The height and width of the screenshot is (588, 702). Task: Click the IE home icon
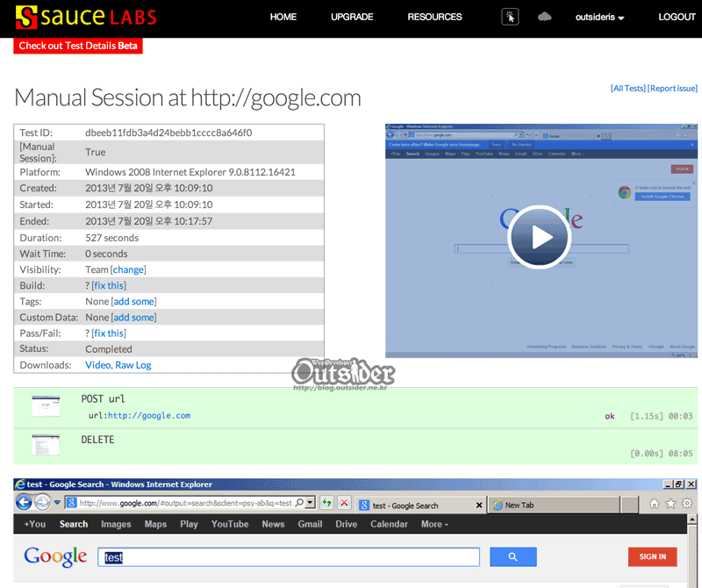(x=654, y=504)
